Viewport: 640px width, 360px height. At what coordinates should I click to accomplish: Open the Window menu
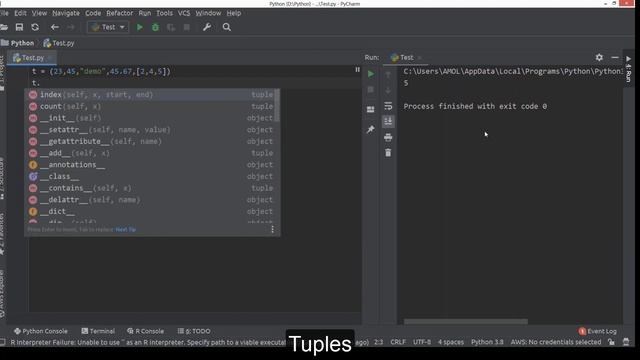pos(208,13)
